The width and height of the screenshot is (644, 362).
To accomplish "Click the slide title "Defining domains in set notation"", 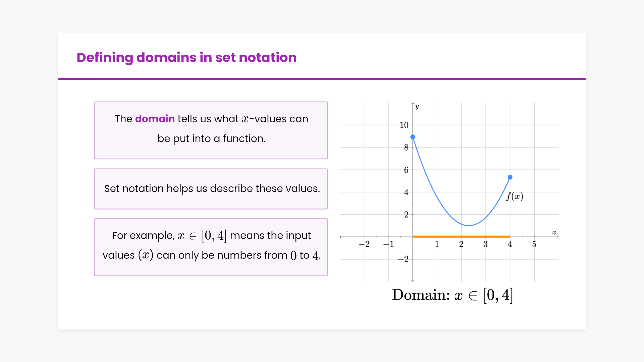I will [186, 58].
